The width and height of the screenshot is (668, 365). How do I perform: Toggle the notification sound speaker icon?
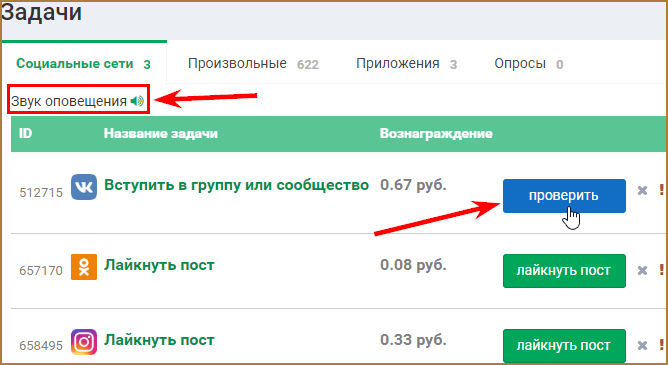coord(137,101)
